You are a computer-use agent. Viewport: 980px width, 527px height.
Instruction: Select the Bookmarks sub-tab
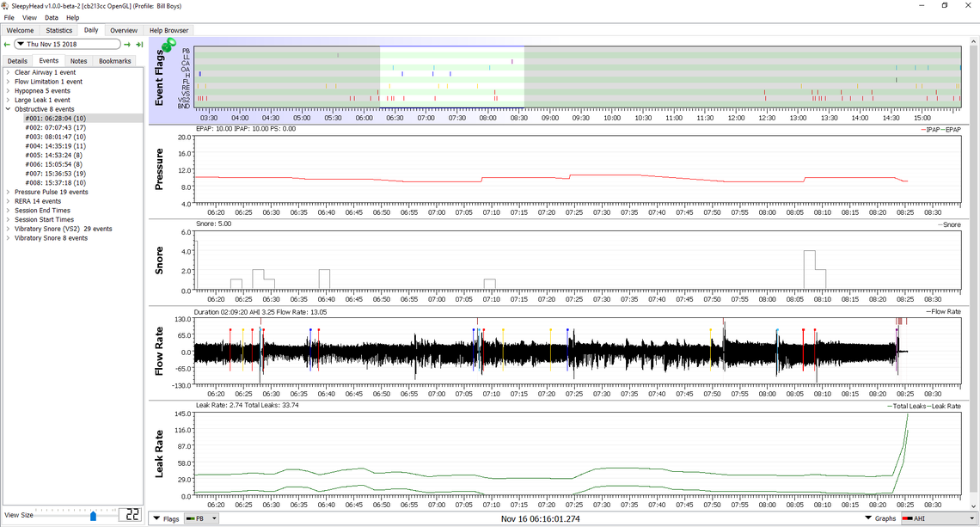pyautogui.click(x=115, y=61)
